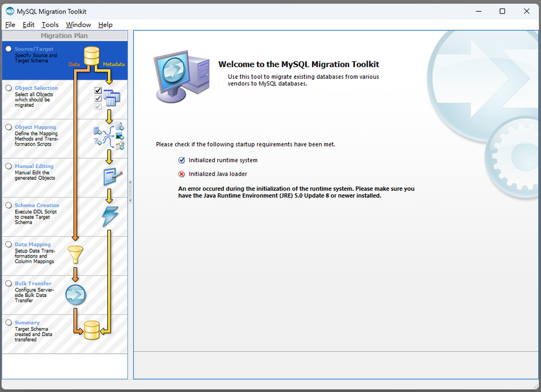This screenshot has width=541, height=392.
Task: Click the Data Mapping funnel icon
Action: (x=75, y=254)
